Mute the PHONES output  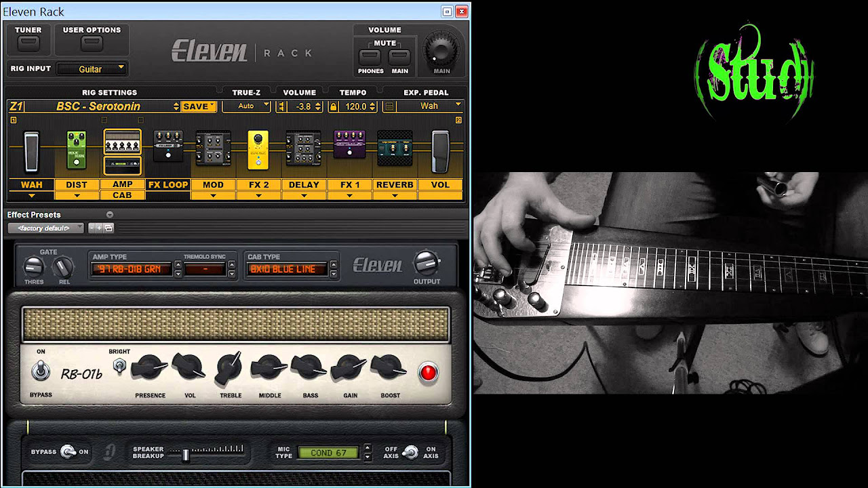[x=370, y=58]
